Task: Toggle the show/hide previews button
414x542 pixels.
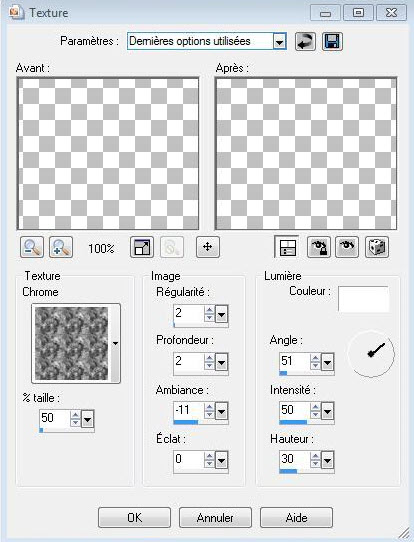Action: (x=286, y=247)
